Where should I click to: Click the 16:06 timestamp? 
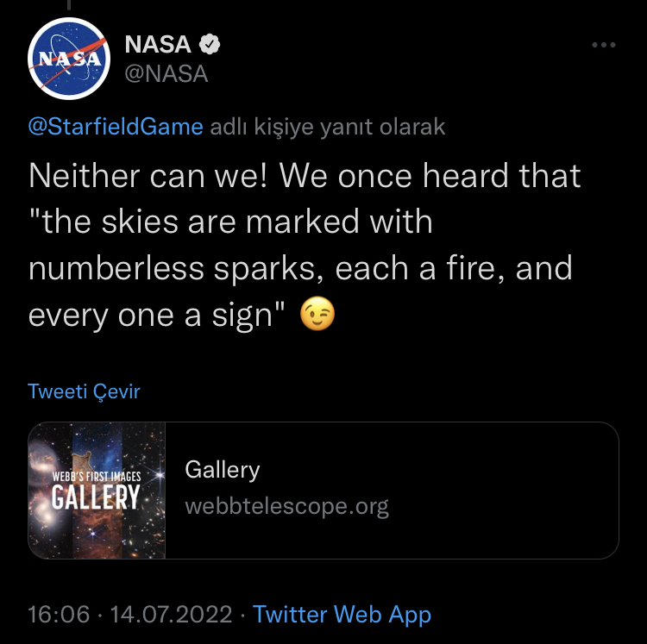(59, 615)
